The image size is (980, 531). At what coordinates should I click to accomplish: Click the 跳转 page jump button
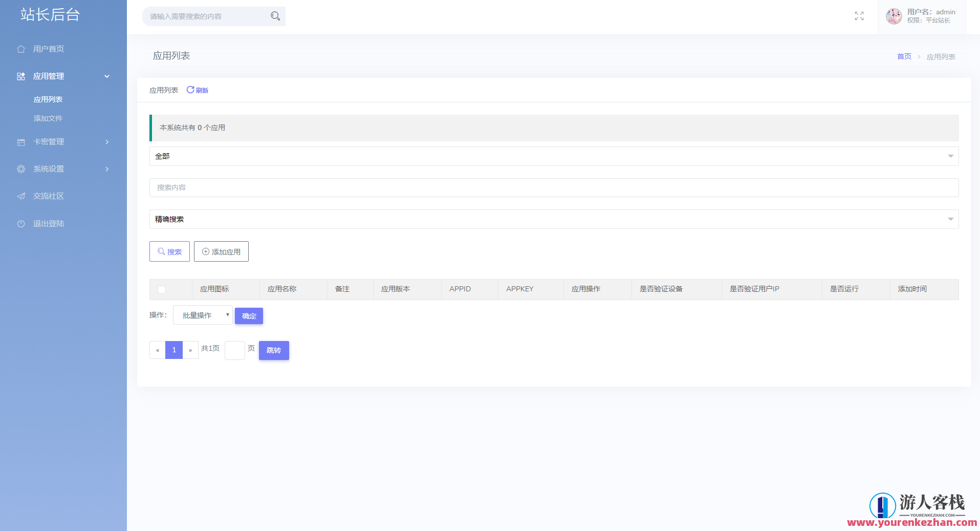[274, 351]
